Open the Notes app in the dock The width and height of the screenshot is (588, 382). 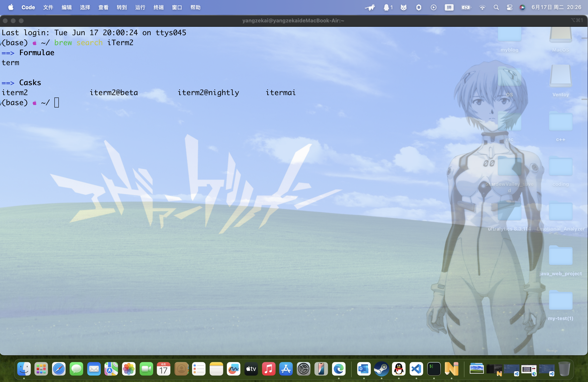click(x=216, y=369)
